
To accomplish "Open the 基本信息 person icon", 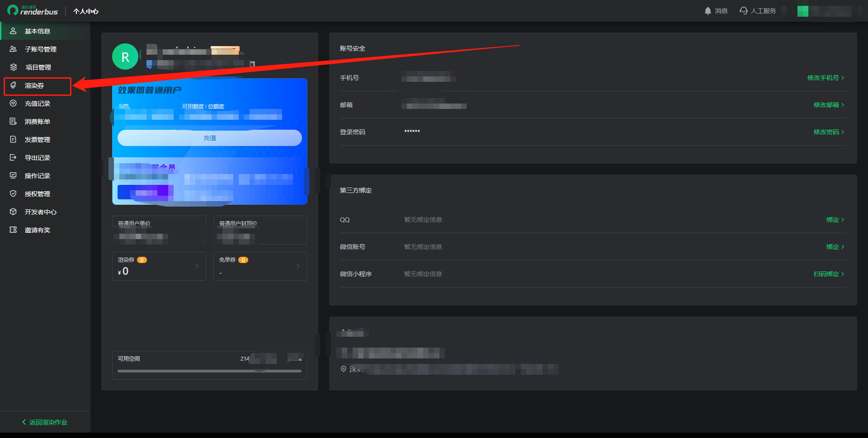I will point(13,31).
